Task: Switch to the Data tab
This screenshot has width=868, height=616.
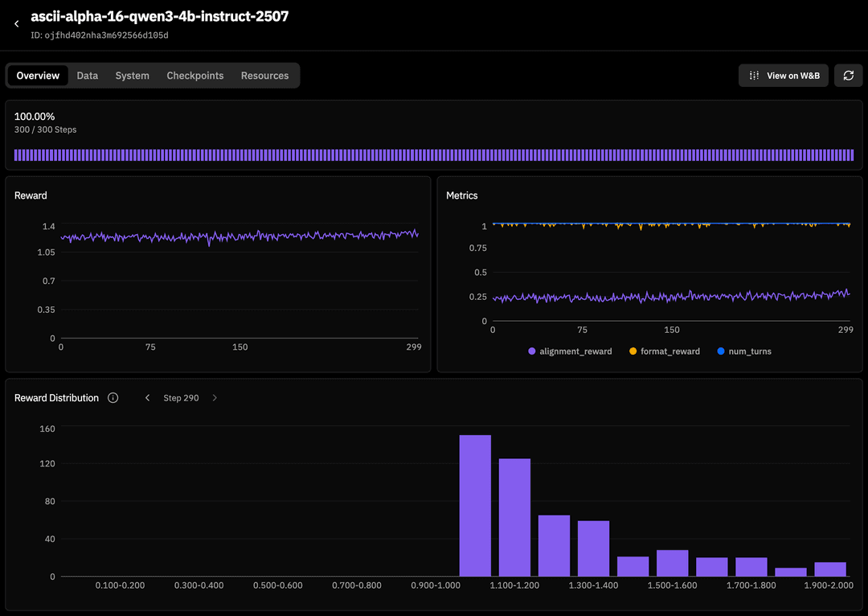Action: pyautogui.click(x=87, y=76)
